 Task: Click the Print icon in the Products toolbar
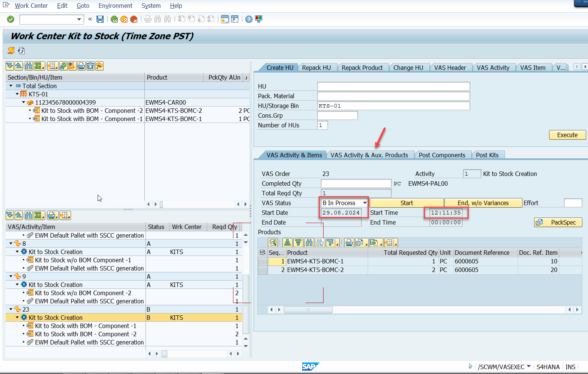[349, 242]
